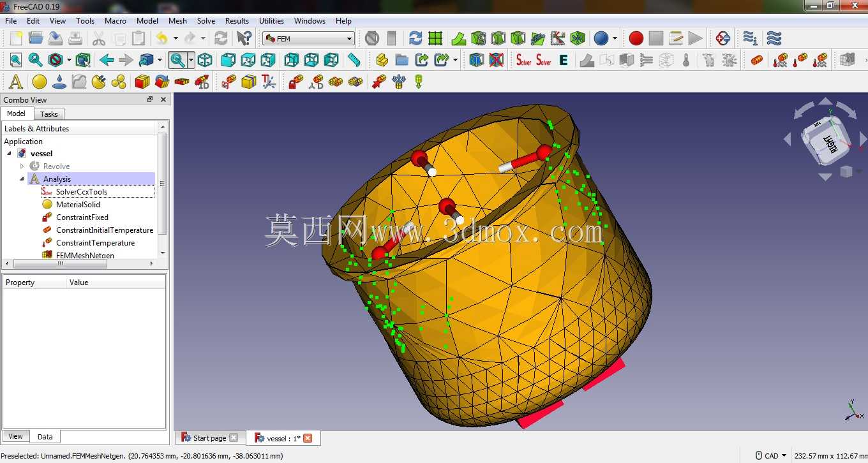Expand the Revolve tree node
The width and height of the screenshot is (868, 463).
[22, 166]
